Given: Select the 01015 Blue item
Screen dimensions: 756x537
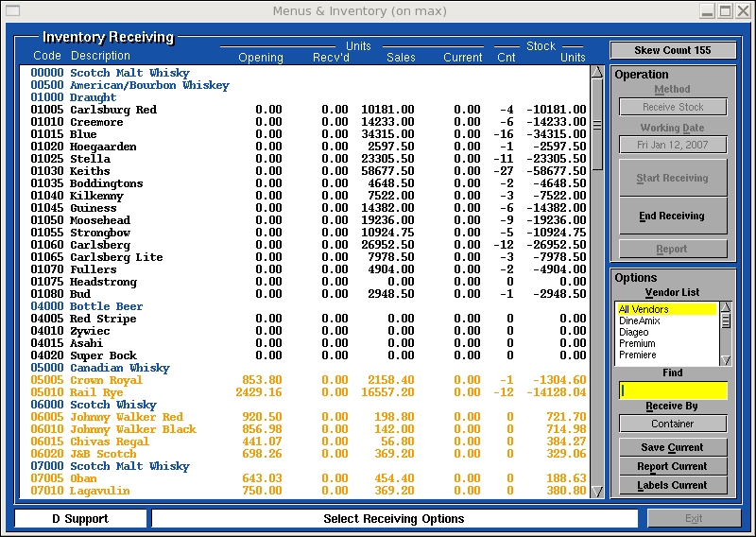Looking at the screenshot, I should click(304, 134).
